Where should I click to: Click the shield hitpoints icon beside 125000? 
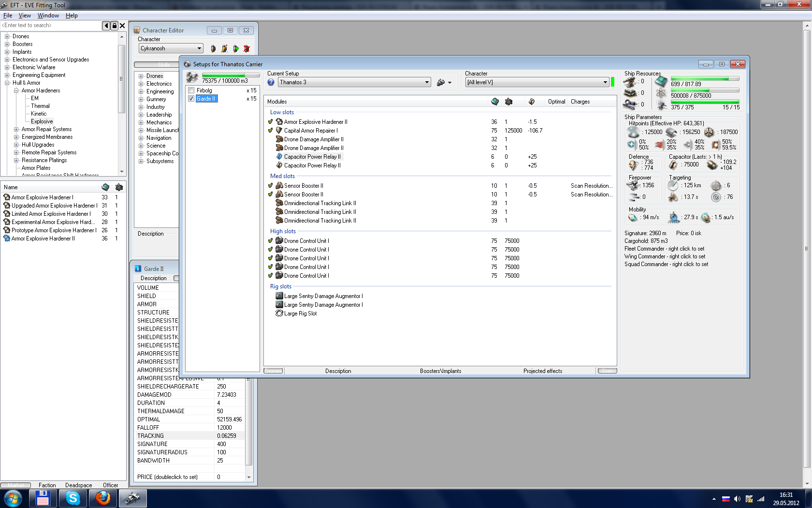pos(633,132)
